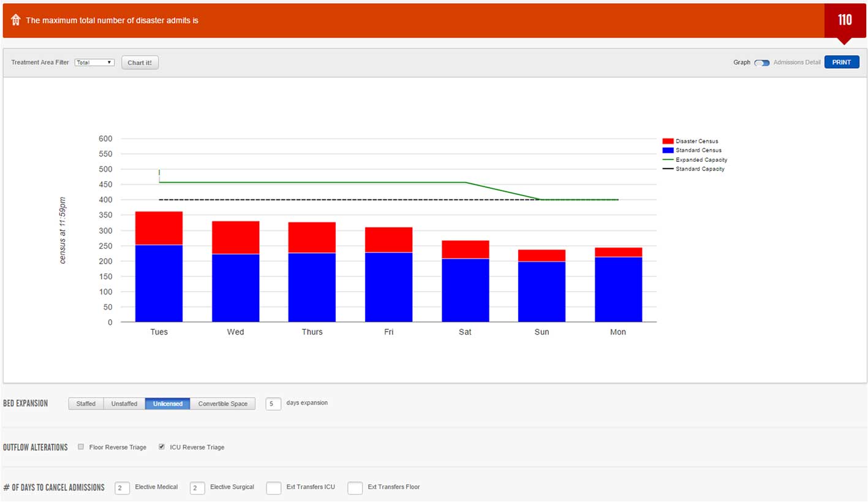Click the BED EXPANSION heading

(x=25, y=403)
